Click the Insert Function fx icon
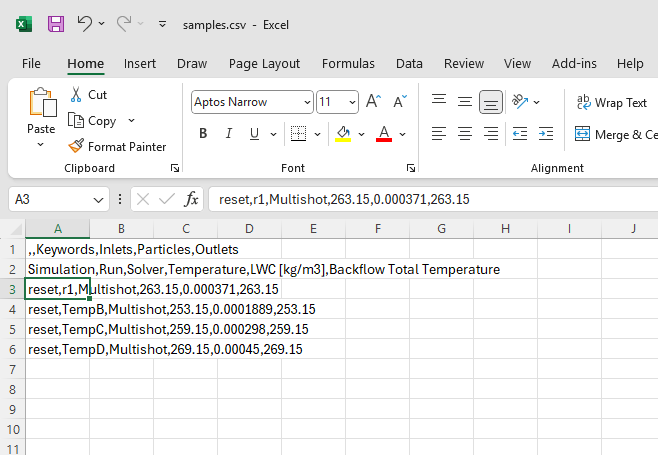This screenshot has width=658, height=455. [x=192, y=199]
